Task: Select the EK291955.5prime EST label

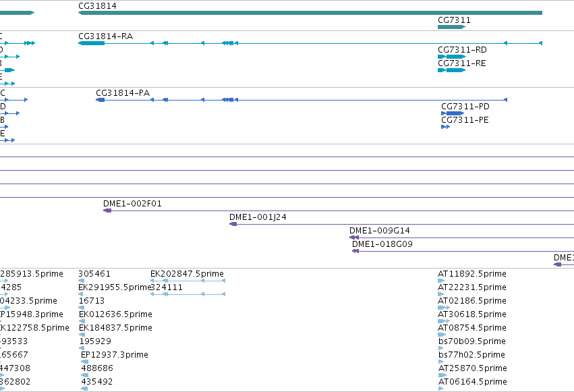Action: [x=115, y=287]
